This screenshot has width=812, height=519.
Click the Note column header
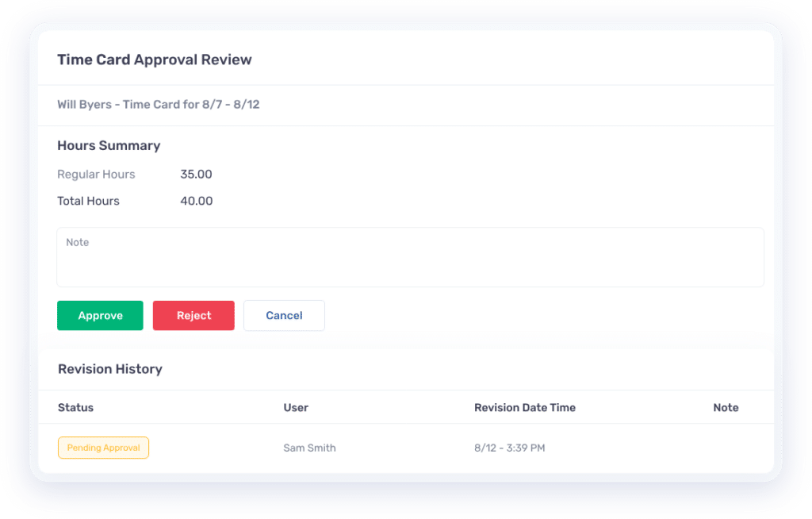point(726,408)
